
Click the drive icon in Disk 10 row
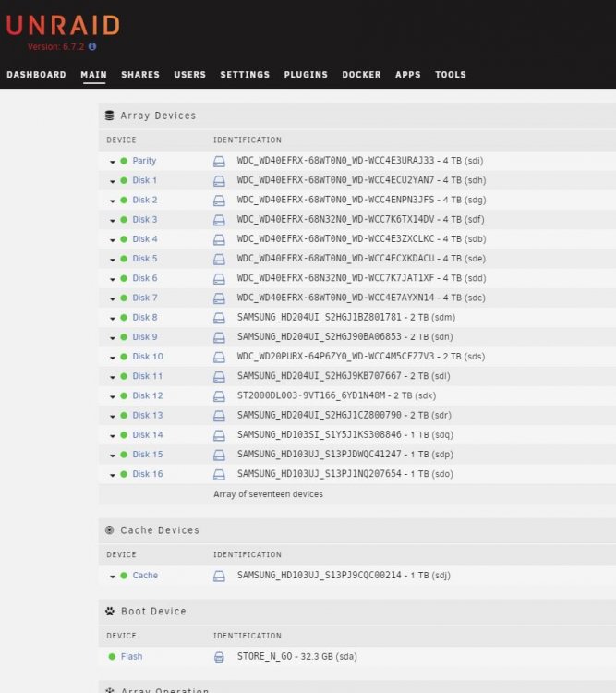click(x=219, y=357)
